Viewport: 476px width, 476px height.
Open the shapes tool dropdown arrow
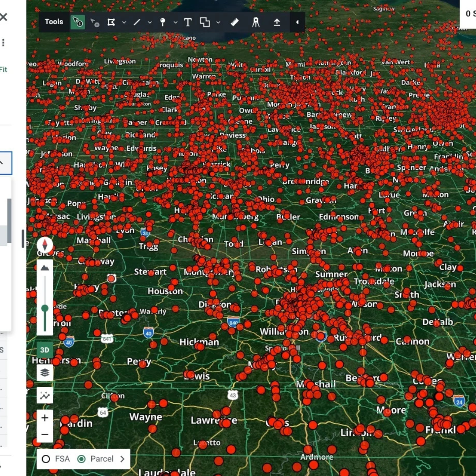point(218,22)
